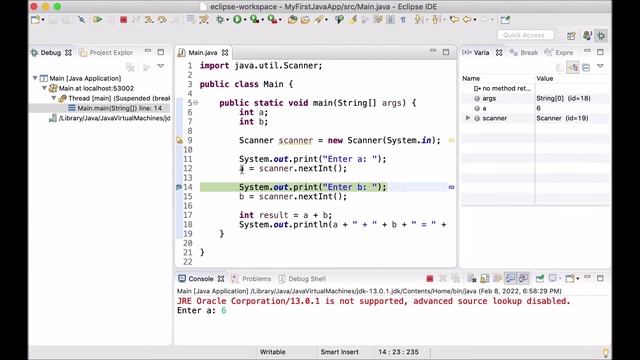Expand the scanner variable row
Viewport: 640px width, 360px height.
point(468,118)
